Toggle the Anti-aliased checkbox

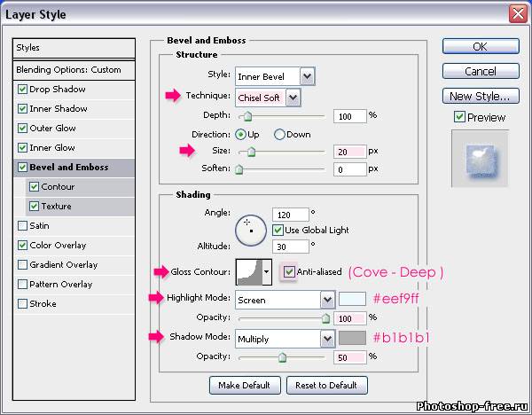(x=288, y=272)
